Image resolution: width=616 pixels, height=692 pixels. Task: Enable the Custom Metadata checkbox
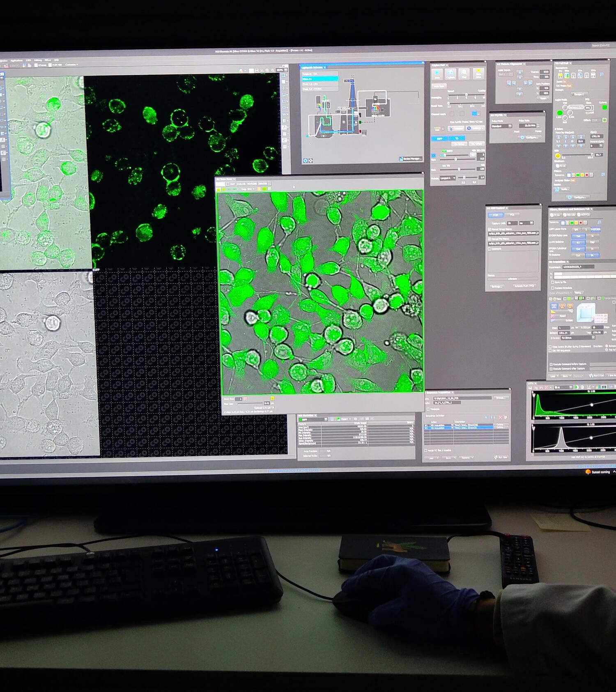553,288
